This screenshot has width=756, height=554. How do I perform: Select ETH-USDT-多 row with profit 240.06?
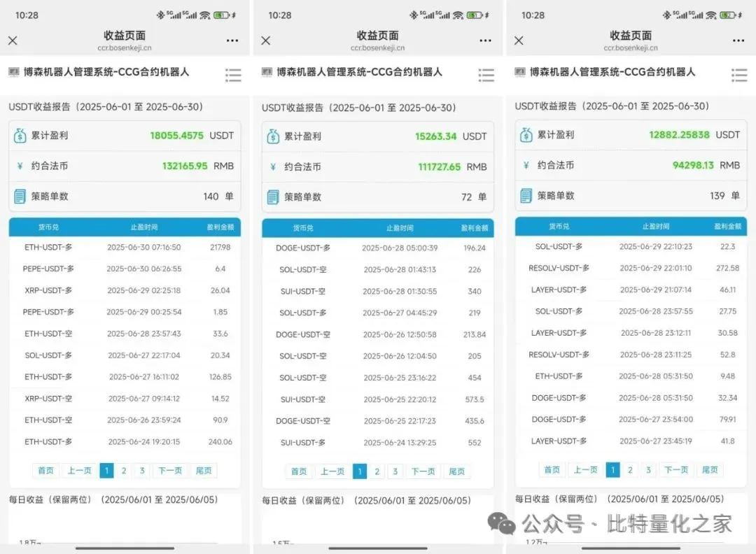tap(125, 442)
